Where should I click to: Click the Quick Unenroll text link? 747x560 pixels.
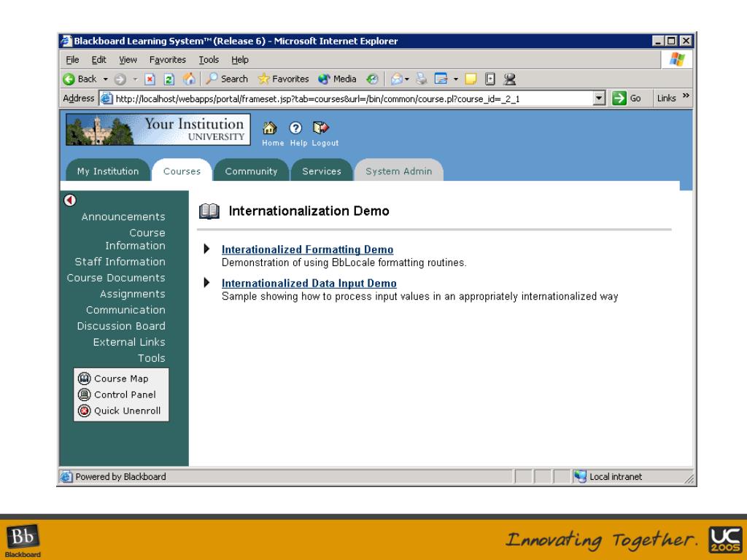(127, 411)
